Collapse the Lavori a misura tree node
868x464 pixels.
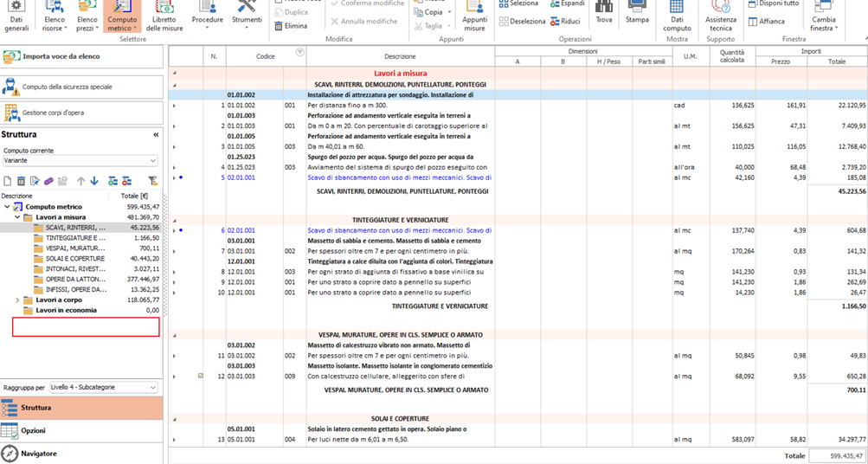17,217
